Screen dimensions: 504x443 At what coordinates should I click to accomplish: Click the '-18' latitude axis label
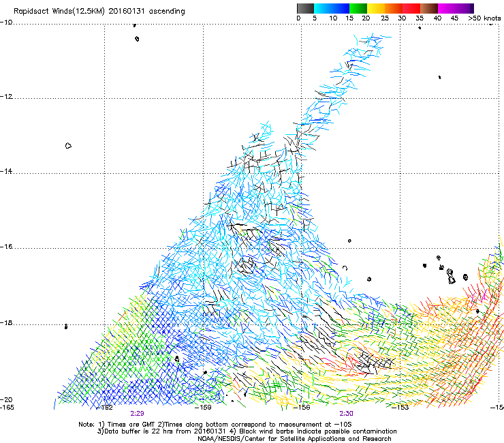[x=6, y=322]
